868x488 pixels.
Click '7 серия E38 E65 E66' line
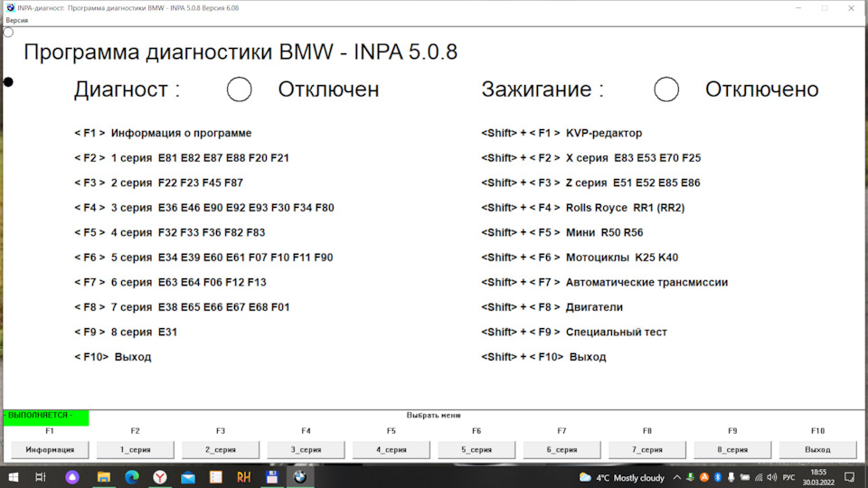click(182, 307)
